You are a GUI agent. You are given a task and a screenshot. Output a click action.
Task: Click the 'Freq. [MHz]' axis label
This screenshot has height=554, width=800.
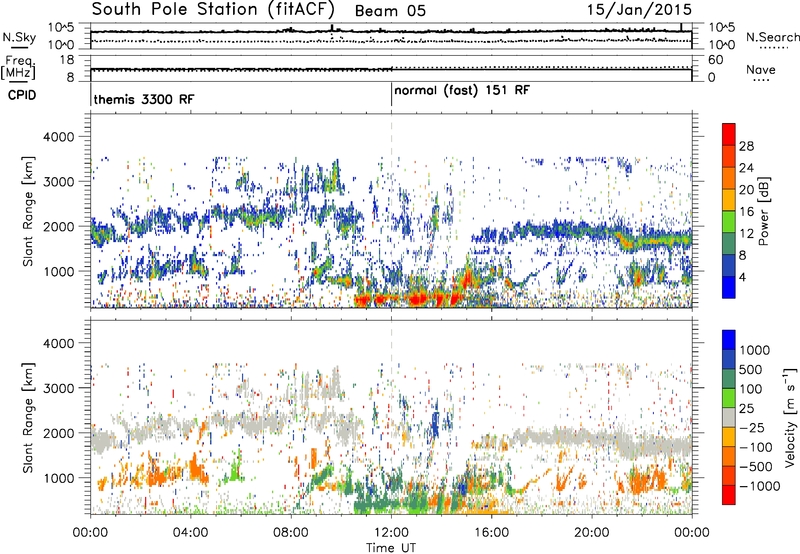18,68
